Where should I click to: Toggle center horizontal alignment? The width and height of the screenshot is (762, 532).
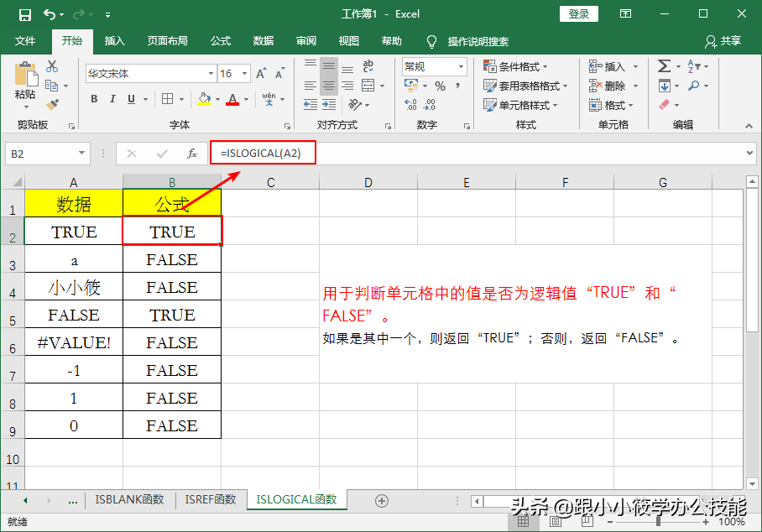click(x=329, y=86)
